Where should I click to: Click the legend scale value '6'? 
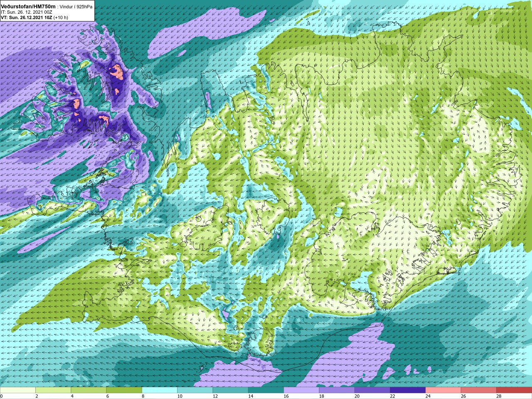[108, 396]
